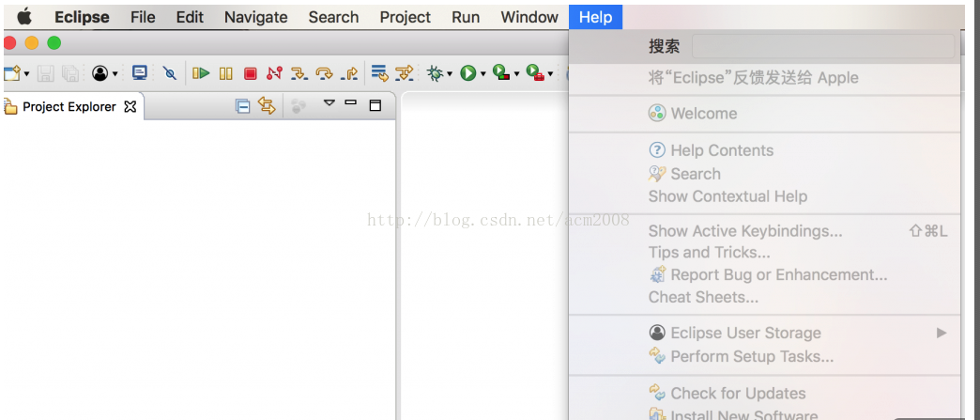Image resolution: width=980 pixels, height=420 pixels.
Task: Click the Help menu search field
Action: click(823, 46)
